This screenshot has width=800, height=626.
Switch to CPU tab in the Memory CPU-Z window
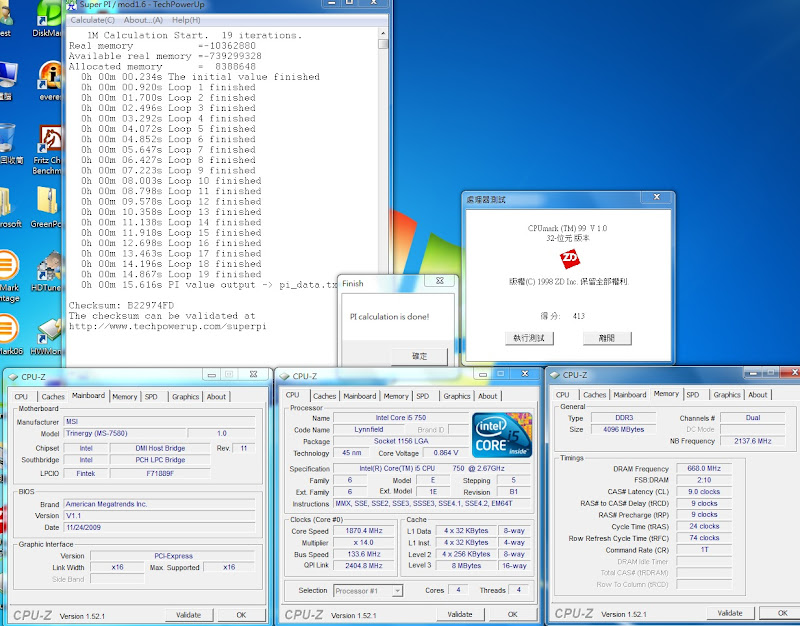pyautogui.click(x=563, y=395)
